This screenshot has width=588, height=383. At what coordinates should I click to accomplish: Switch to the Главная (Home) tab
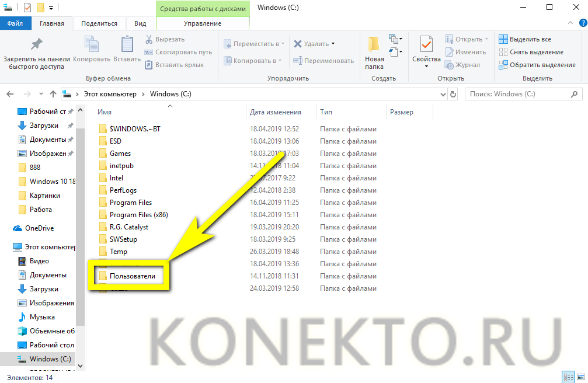pos(52,23)
